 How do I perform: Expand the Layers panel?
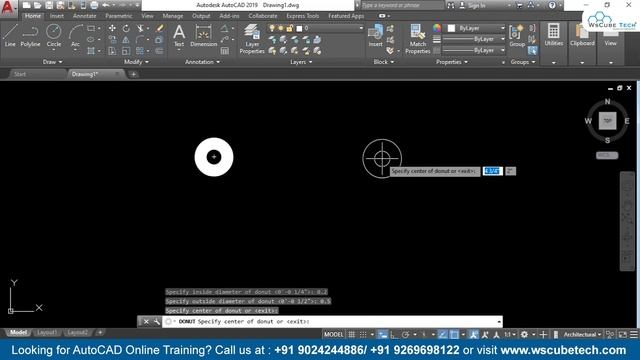301,62
